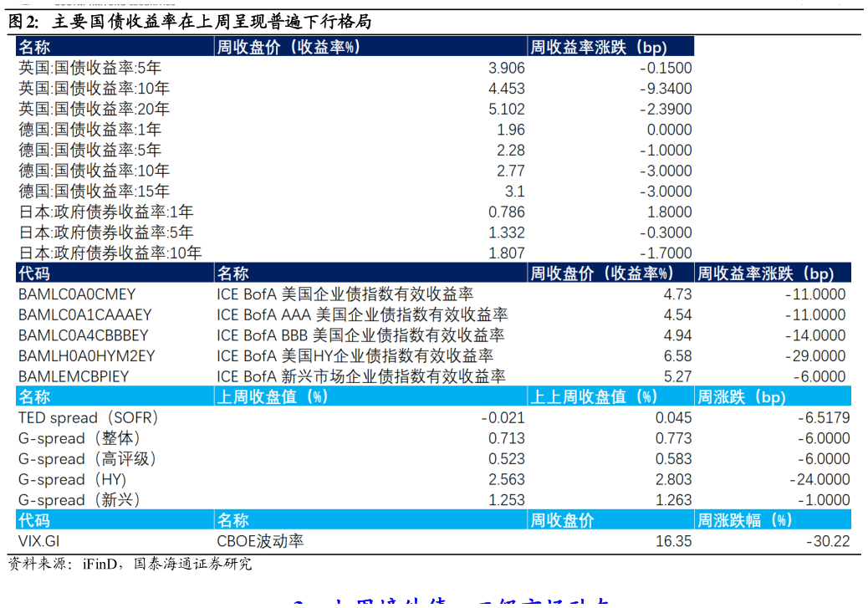This screenshot has width=868, height=608.
Task: Select ICE BofA BBB 美国企业债指数有效收益率 cell
Action: (x=360, y=335)
